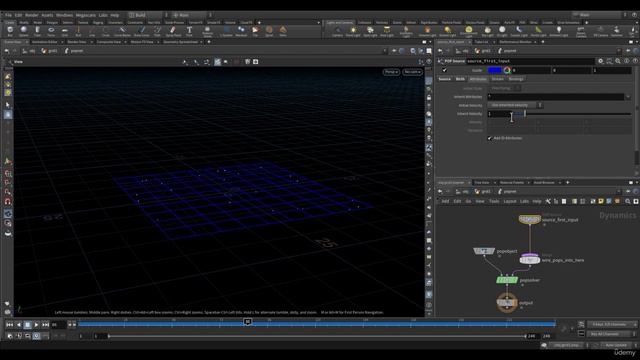The height and width of the screenshot is (360, 640).
Task: Select the Box shelf tool
Action: pyautogui.click(x=10, y=31)
